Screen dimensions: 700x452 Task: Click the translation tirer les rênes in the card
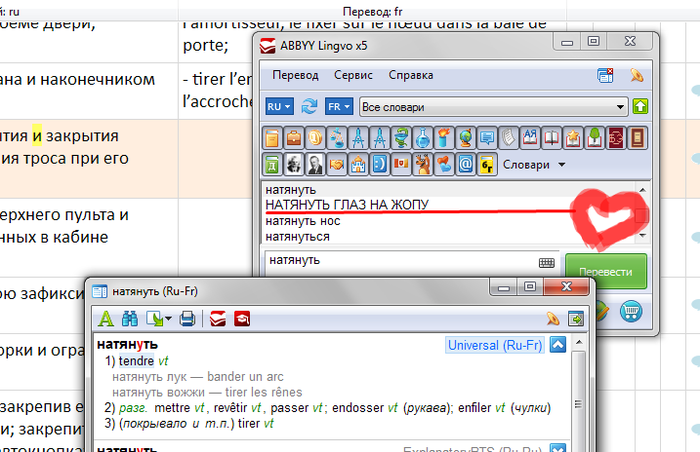click(263, 393)
